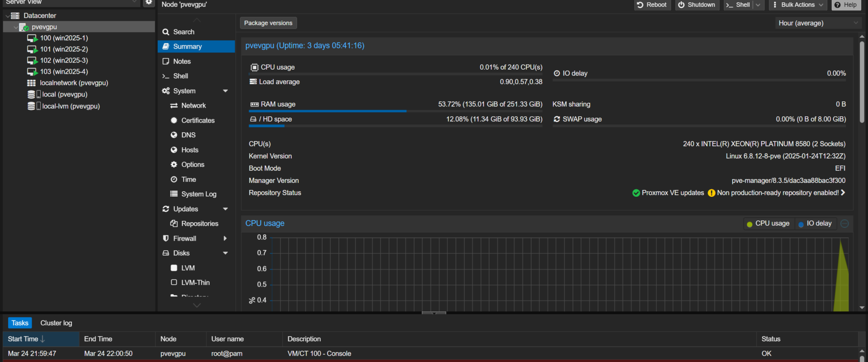The image size is (868, 362).
Task: Open the Disks menu item
Action: point(196,253)
